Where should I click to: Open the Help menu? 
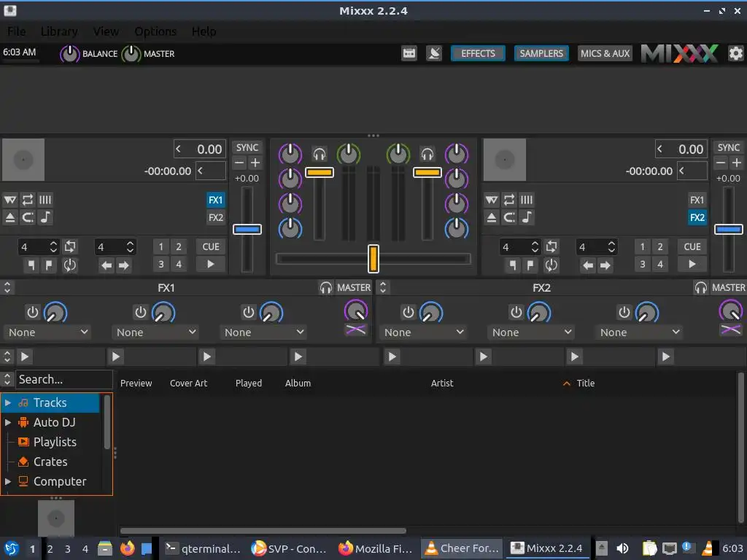click(x=204, y=31)
